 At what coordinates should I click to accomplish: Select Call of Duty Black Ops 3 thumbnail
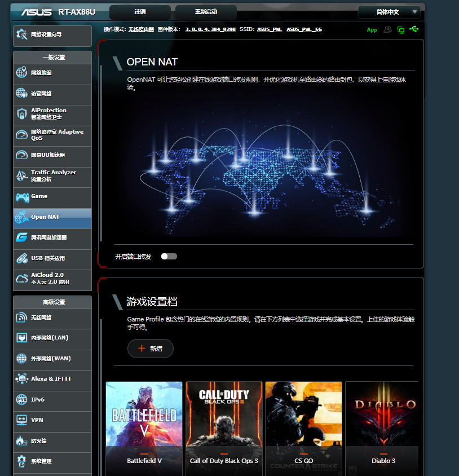224,429
